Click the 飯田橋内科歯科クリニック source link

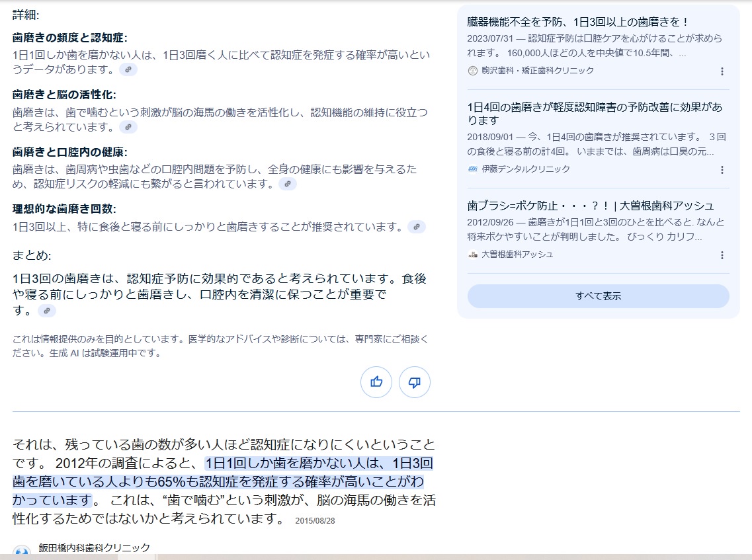tap(94, 547)
